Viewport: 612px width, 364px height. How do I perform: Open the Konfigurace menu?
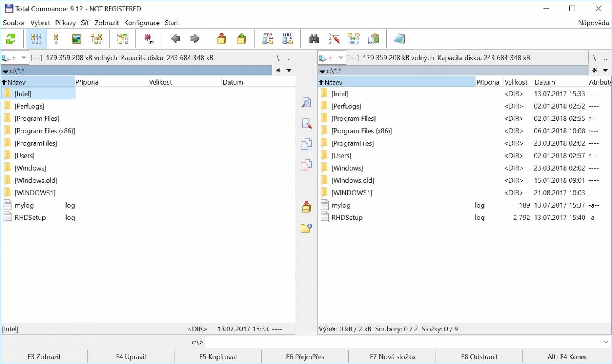(142, 23)
